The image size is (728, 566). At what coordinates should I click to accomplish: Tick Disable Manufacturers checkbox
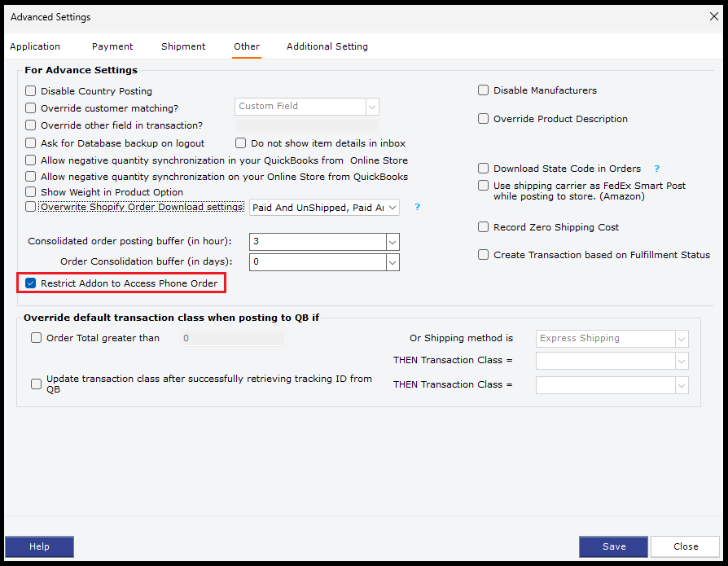pyautogui.click(x=484, y=90)
